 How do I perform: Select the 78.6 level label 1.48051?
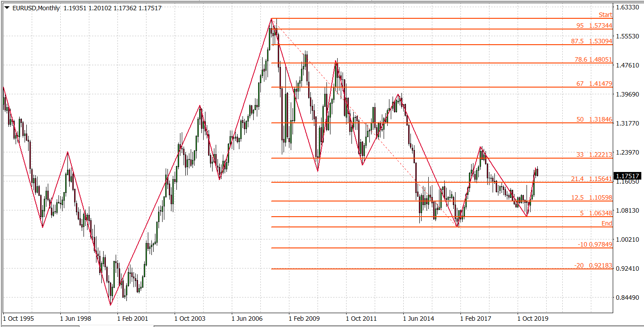(593, 59)
